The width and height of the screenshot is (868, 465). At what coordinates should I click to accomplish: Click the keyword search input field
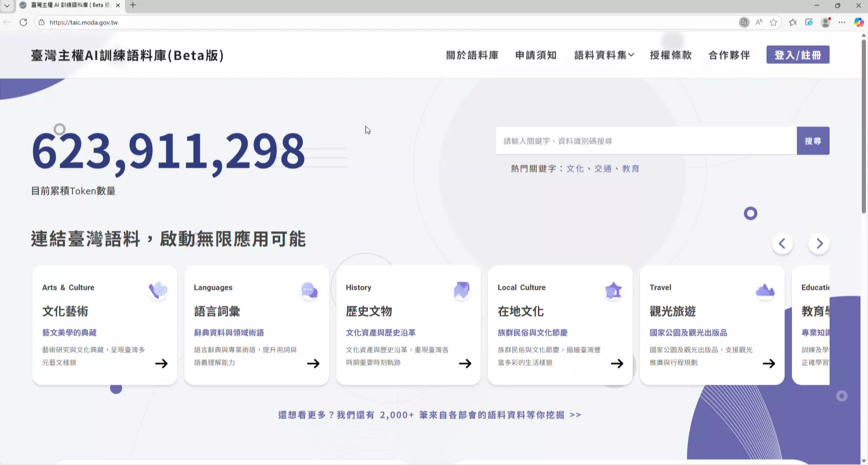(645, 141)
